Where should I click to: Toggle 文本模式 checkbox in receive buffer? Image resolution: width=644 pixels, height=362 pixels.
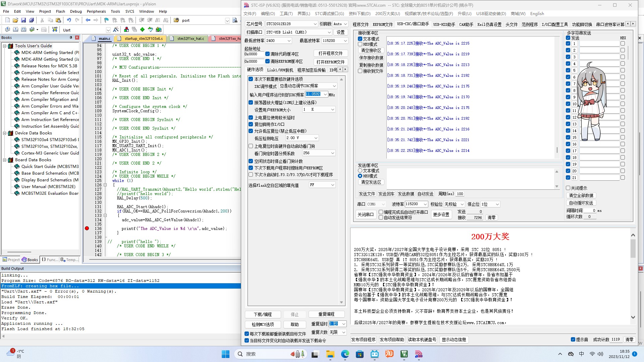coord(360,39)
